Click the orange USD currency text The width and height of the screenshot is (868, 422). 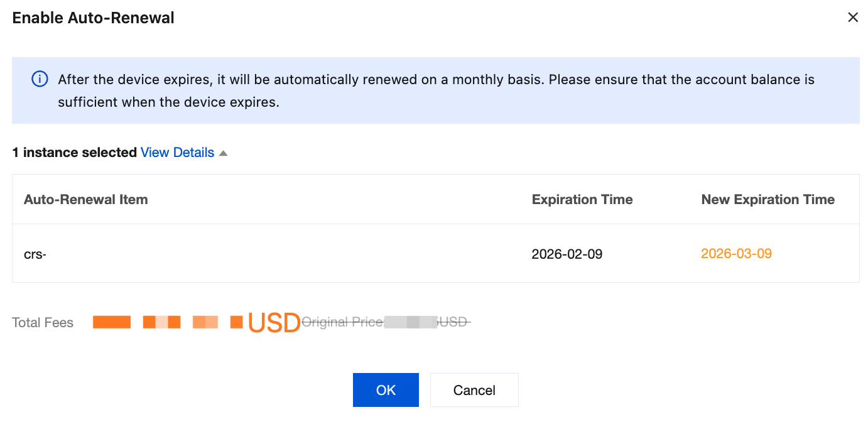pyautogui.click(x=274, y=323)
